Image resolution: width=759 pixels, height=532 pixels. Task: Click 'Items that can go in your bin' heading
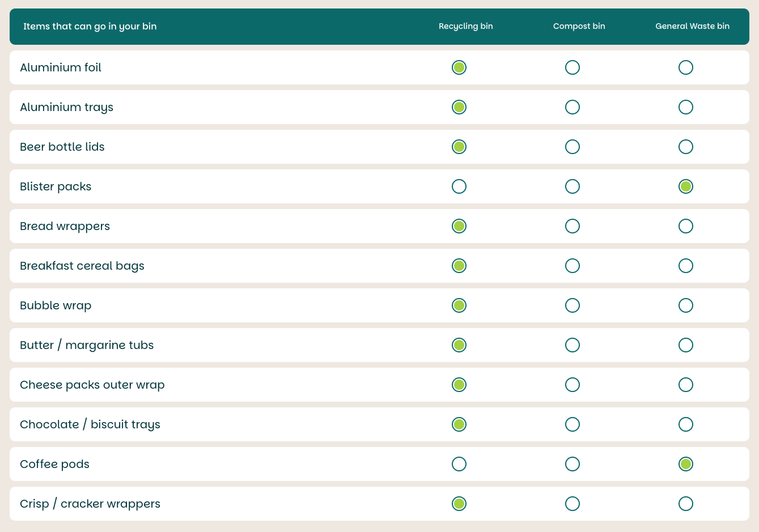click(90, 26)
